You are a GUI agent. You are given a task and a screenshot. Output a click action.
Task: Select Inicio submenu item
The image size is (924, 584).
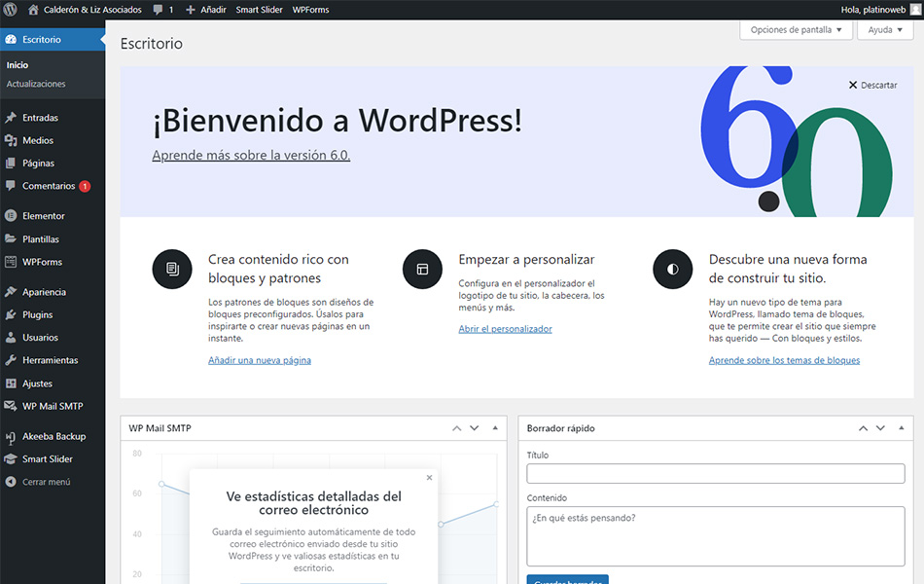(18, 65)
